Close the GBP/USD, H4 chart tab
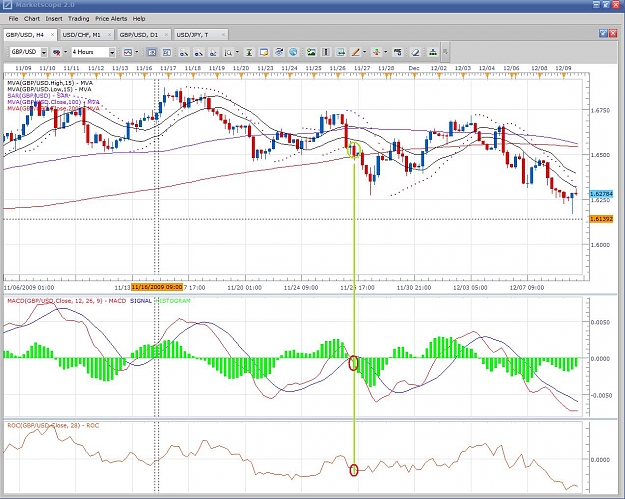This screenshot has height=499, width=625. point(52,35)
